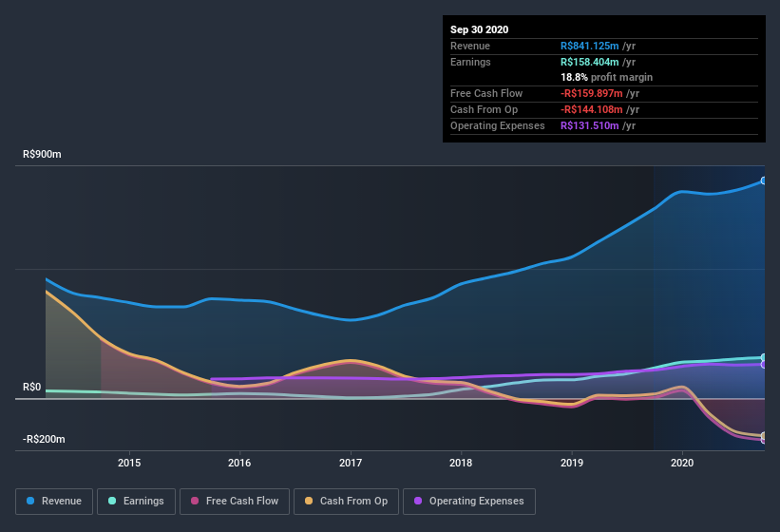Click the 2017 x-axis year label
Image resolution: width=780 pixels, height=532 pixels.
351,463
